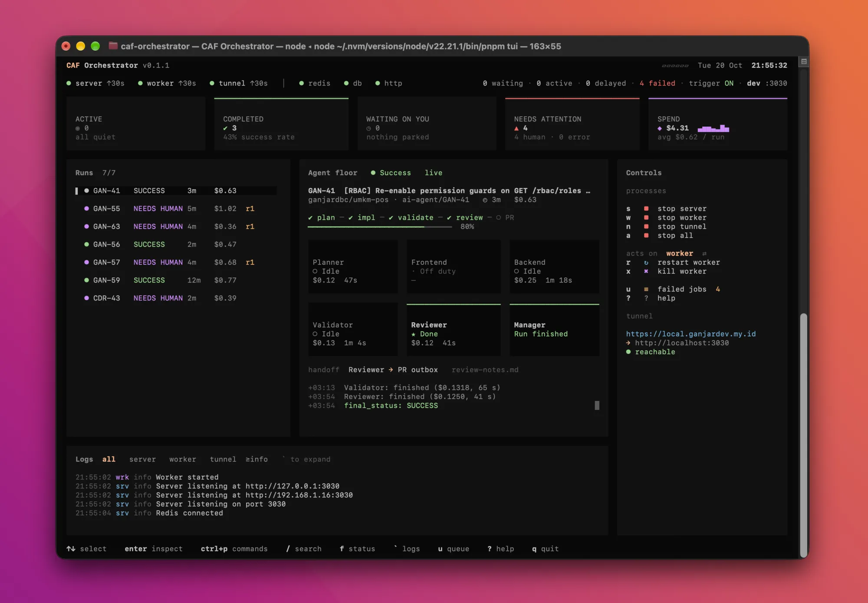Select run GAN-59 SUCCESS row

pyautogui.click(x=176, y=280)
